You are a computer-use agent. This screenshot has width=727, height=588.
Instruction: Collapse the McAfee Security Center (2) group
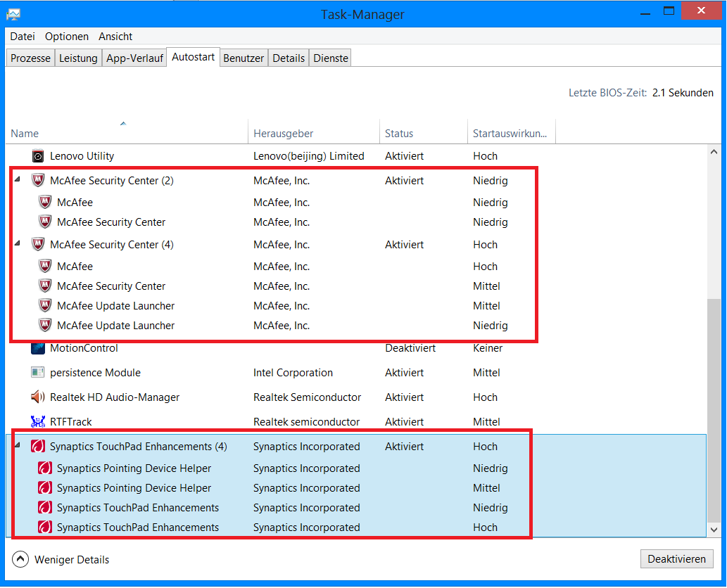click(17, 179)
